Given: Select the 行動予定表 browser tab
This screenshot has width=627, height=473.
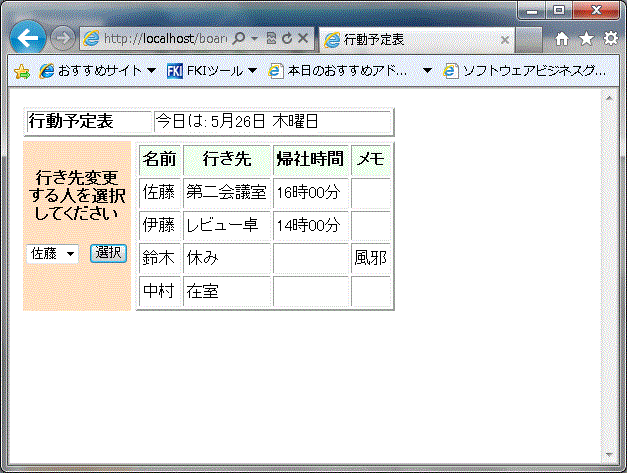Looking at the screenshot, I should click(x=416, y=40).
